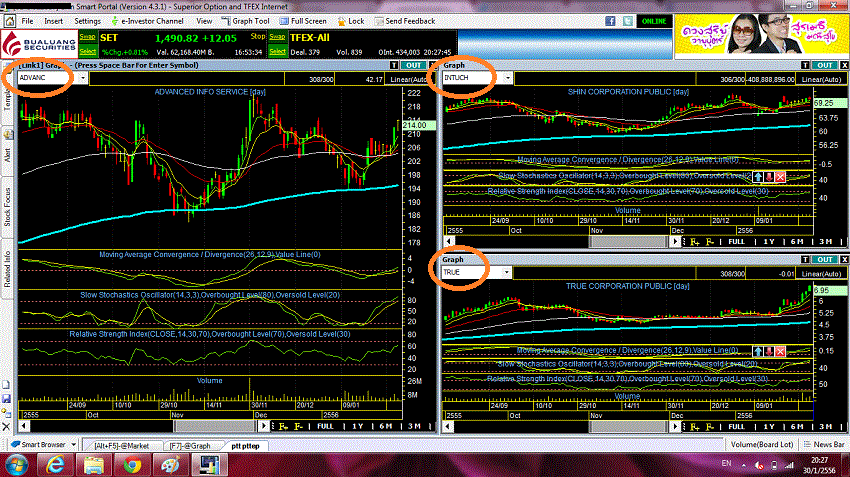Toggle the ONLINE status indicator
The height and width of the screenshot is (477, 850).
tap(654, 21)
